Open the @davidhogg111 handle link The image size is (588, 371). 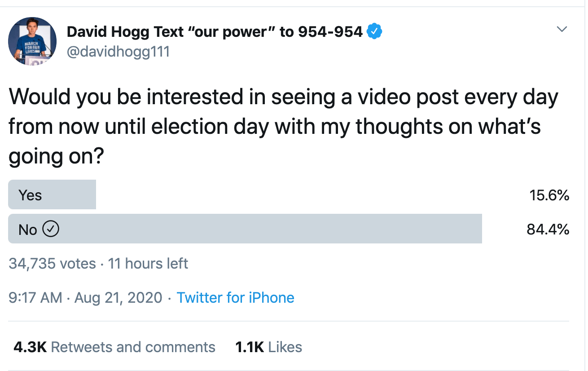tap(118, 52)
